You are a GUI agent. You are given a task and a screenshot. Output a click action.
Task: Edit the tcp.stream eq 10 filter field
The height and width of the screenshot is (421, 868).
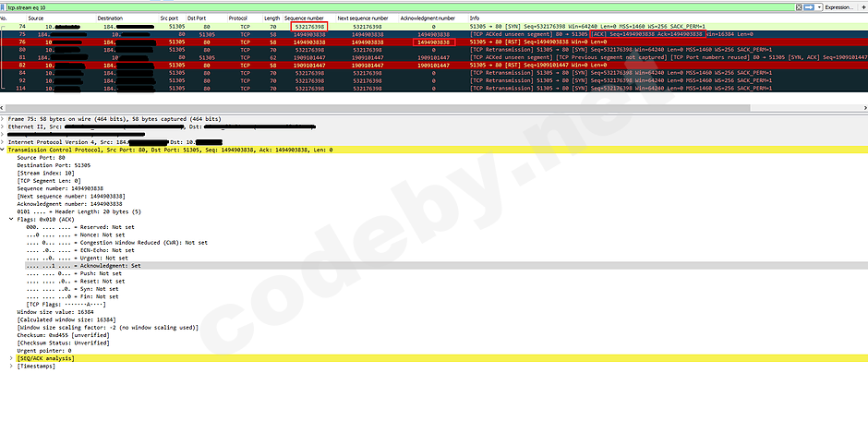(x=397, y=7)
